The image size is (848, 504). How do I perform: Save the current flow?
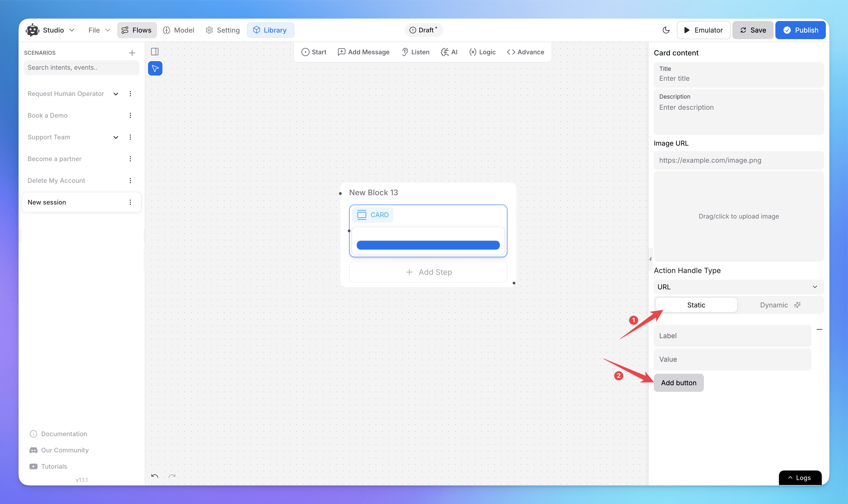tap(753, 30)
